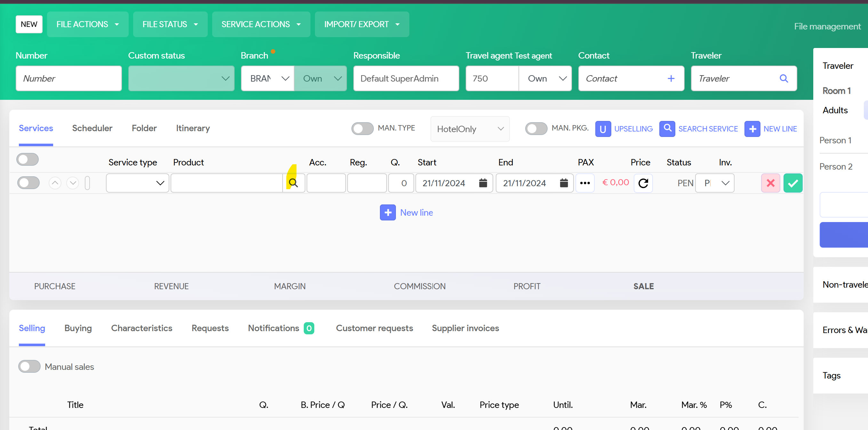
Task: Open the PAX three-dots button
Action: [585, 183]
